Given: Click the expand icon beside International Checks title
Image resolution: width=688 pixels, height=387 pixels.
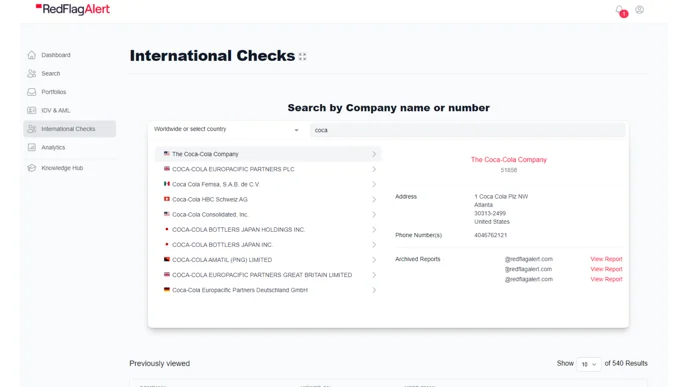Looking at the screenshot, I should [x=302, y=57].
